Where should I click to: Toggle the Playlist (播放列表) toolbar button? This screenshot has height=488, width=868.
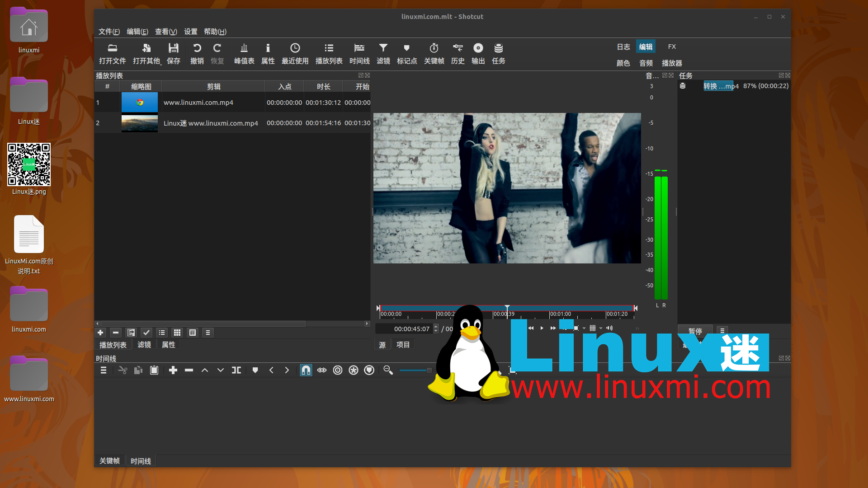tap(329, 54)
